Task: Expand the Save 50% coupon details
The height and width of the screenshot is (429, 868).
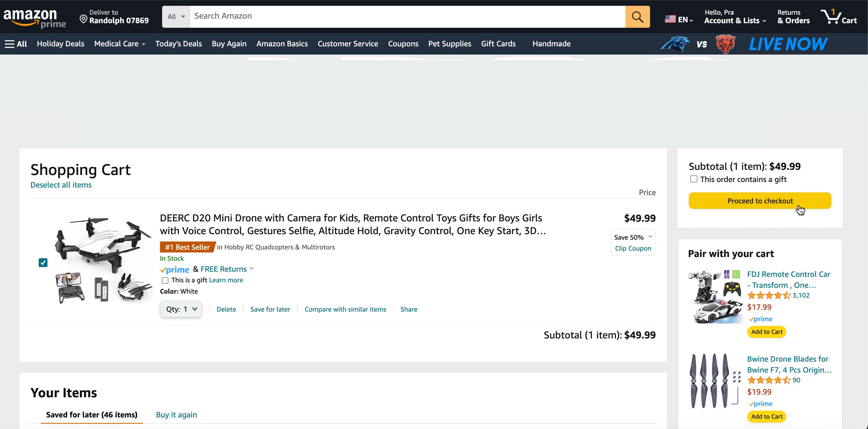Action: tap(650, 237)
